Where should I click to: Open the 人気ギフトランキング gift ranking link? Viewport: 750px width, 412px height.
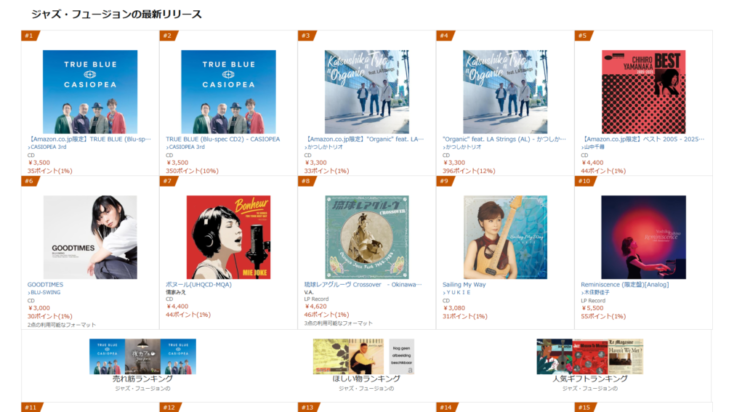590,379
